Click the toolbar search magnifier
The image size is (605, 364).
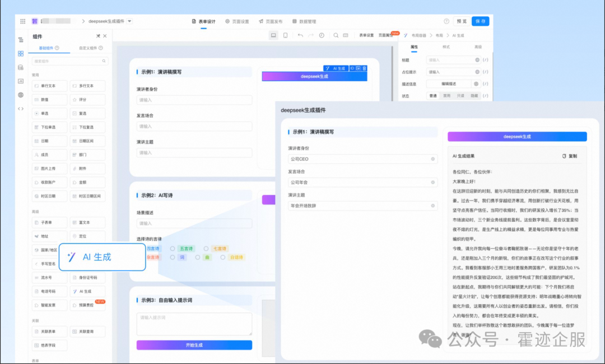click(x=336, y=35)
